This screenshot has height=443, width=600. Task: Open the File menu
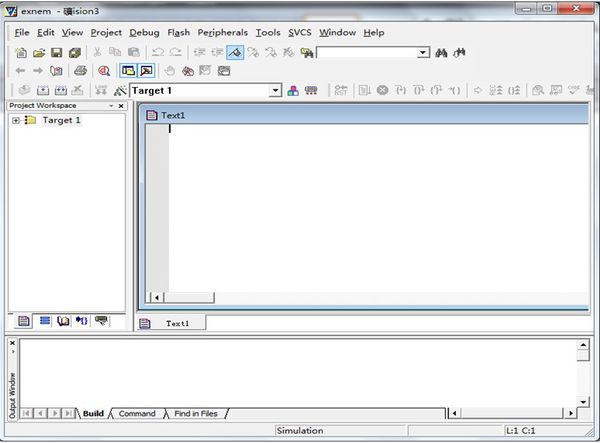coord(22,33)
